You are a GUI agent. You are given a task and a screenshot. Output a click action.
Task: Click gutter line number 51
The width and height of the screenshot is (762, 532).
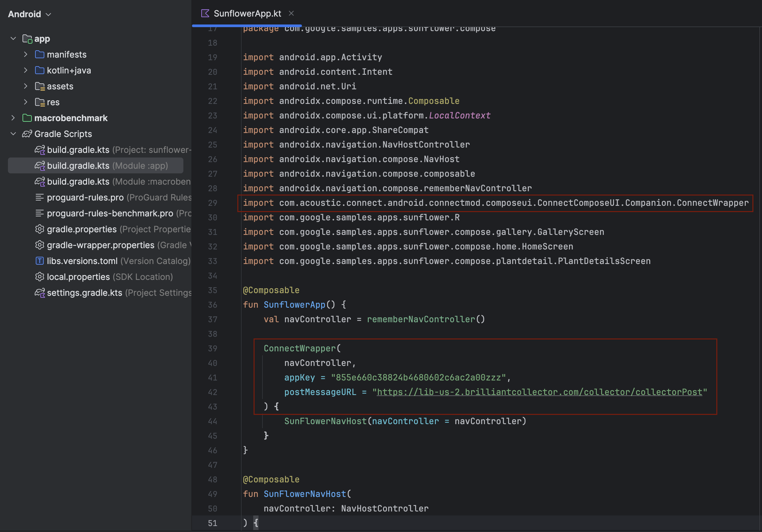[x=213, y=523]
